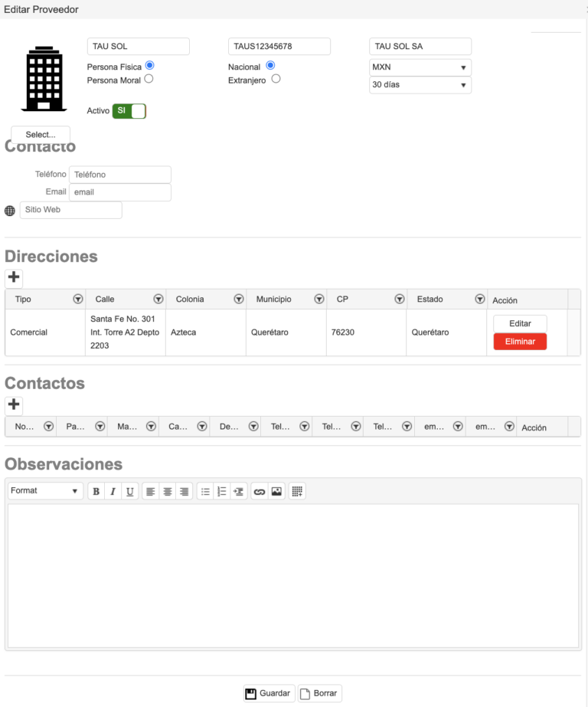588x707 pixels.
Task: Click the Select... image button
Action: click(x=41, y=134)
